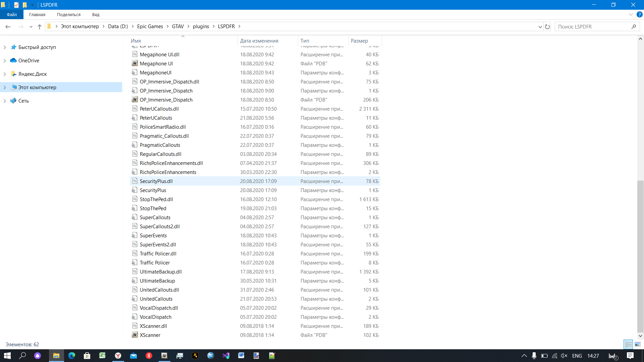Switch to large thumbnails view icon
This screenshot has height=362, width=644.
(x=638, y=344)
